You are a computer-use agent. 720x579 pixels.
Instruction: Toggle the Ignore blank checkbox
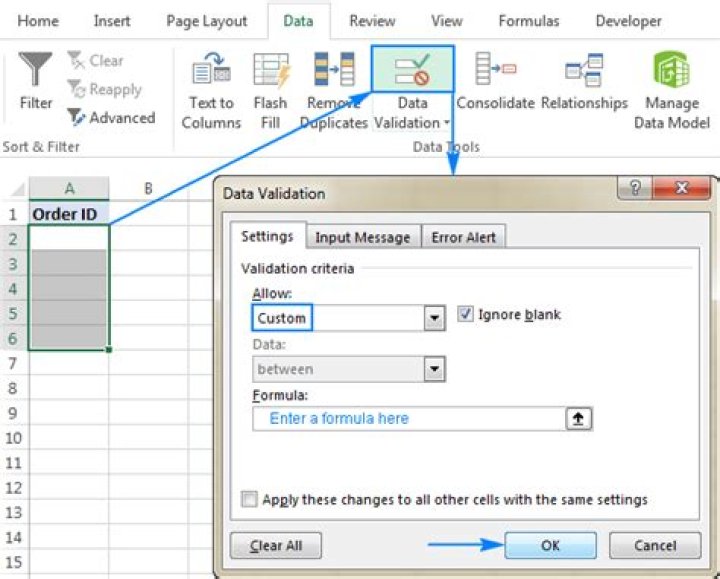coord(465,315)
